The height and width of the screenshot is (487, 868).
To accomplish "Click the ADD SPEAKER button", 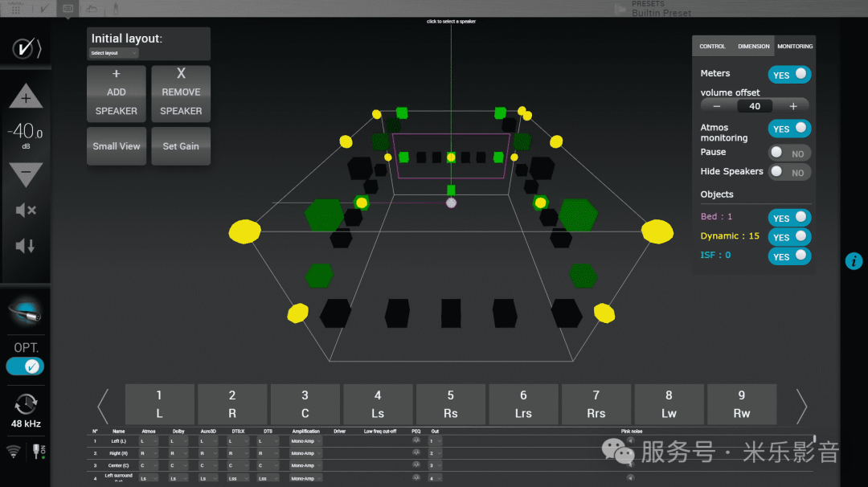I will (x=117, y=93).
